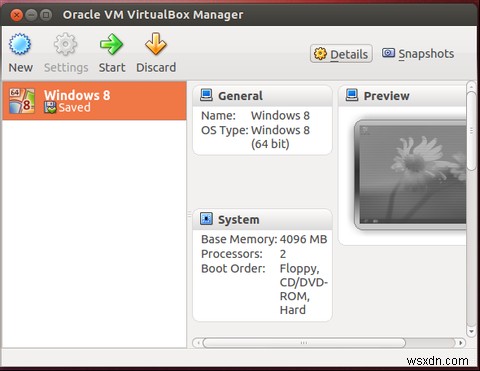Viewport: 480px width, 371px height.
Task: Click the 'Oracle VM VirtualBox Manager' title
Action: coord(153,15)
